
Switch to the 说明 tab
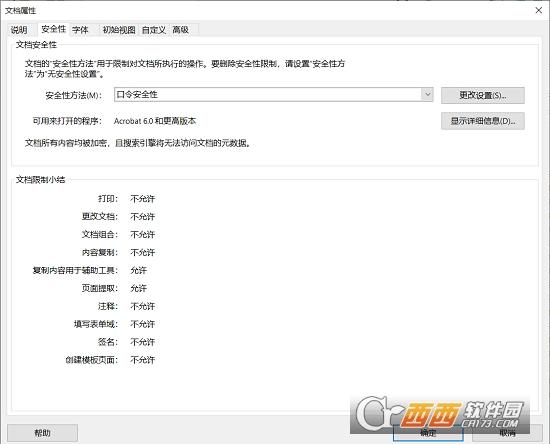(19, 30)
